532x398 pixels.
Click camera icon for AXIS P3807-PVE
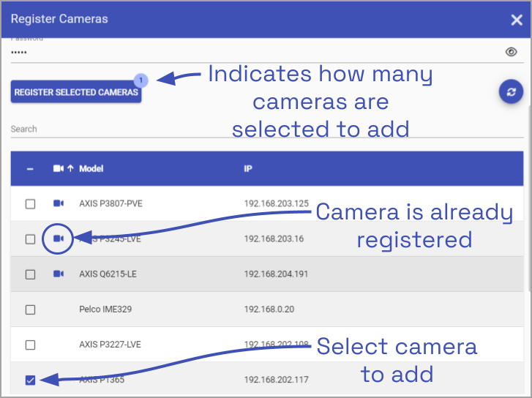click(59, 203)
